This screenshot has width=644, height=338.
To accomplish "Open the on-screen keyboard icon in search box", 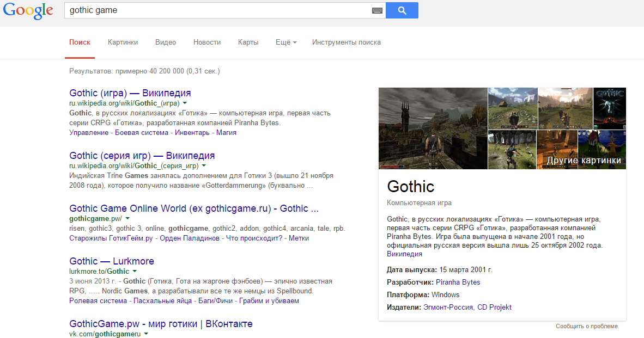I will [377, 11].
